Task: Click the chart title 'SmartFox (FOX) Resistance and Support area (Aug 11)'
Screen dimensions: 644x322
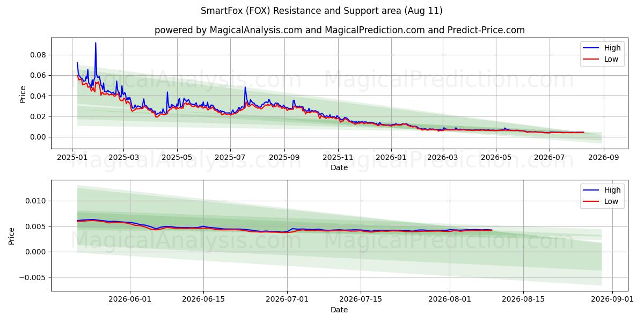Action: pyautogui.click(x=321, y=11)
